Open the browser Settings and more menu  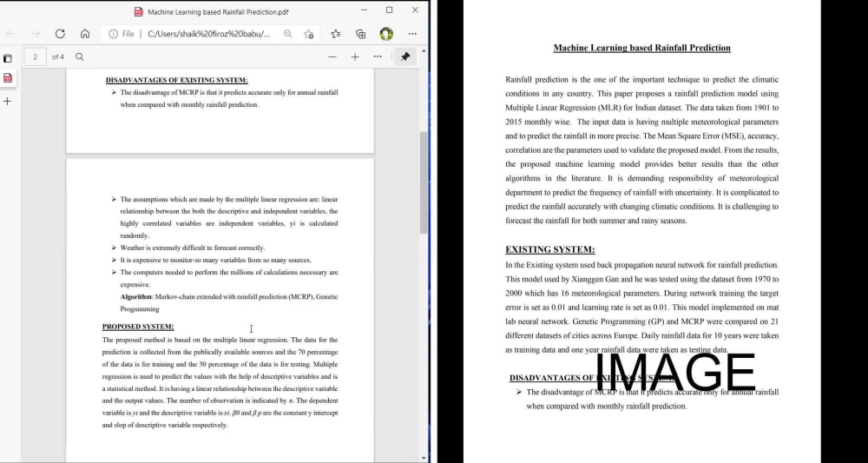click(412, 34)
